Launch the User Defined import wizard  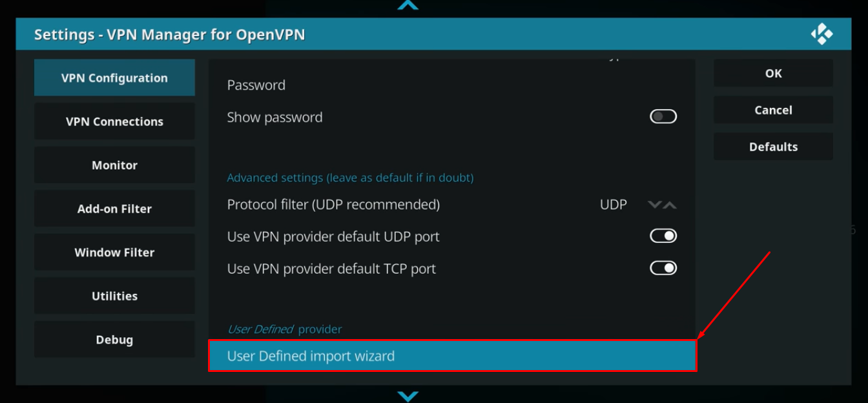tap(451, 356)
